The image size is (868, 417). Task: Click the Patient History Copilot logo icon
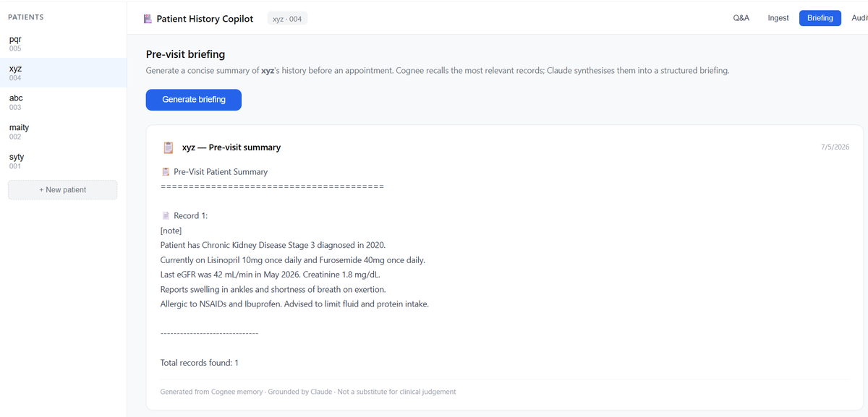pos(148,19)
